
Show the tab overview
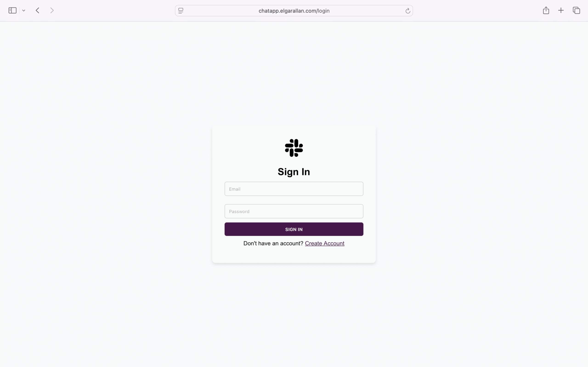[576, 11]
